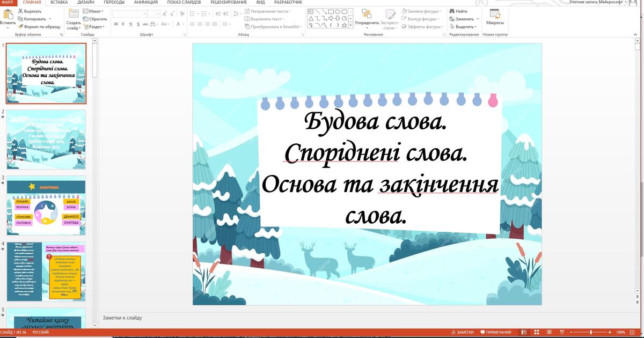Activate Формат по образцу format painter
The height and width of the screenshot is (338, 644).
pyautogui.click(x=39, y=26)
